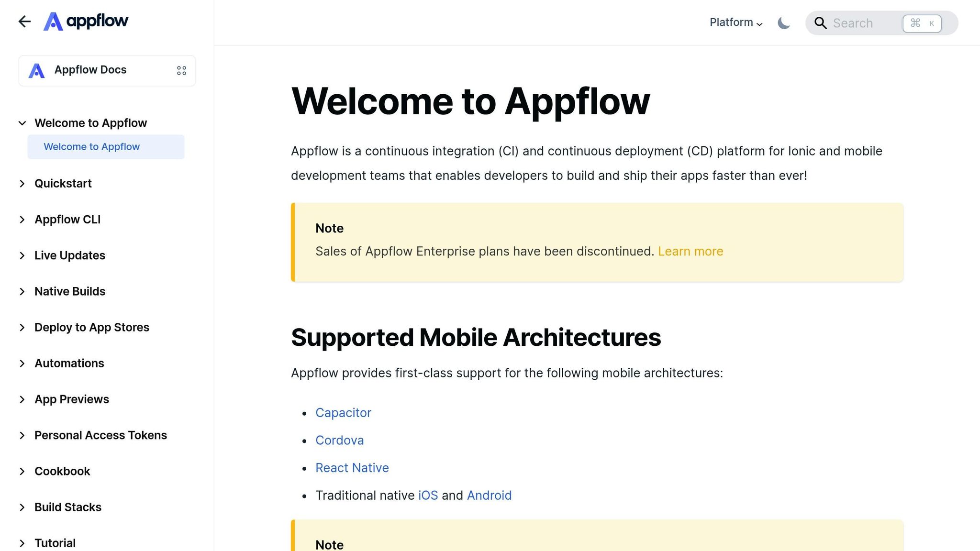Click the Appflow Docs switcher label
The width and height of the screenshot is (980, 551).
tap(90, 70)
